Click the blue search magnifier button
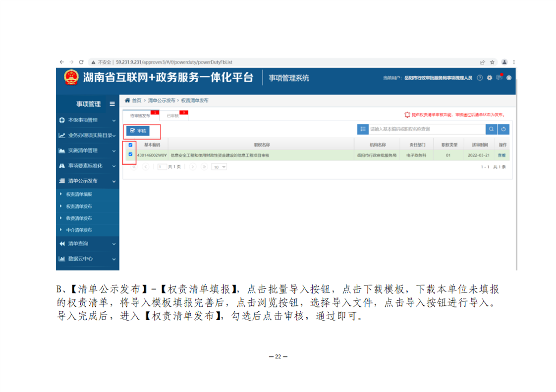 (x=491, y=129)
